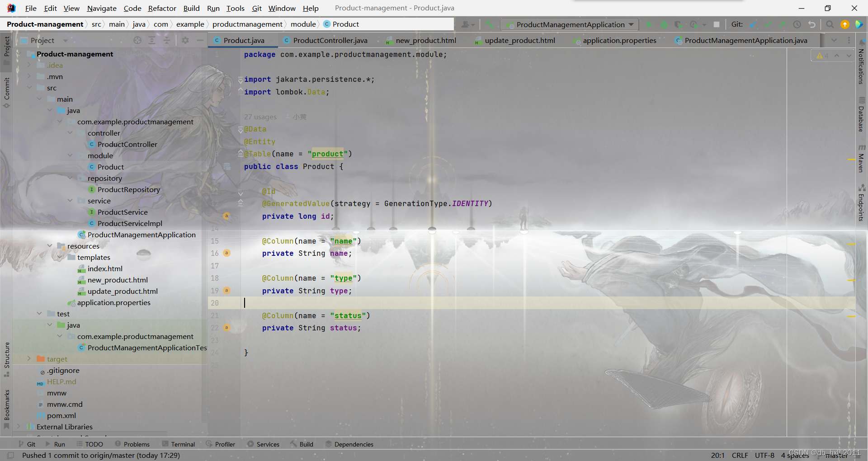Image resolution: width=868 pixels, height=461 pixels.
Task: Open the Navigate menu
Action: (x=102, y=8)
